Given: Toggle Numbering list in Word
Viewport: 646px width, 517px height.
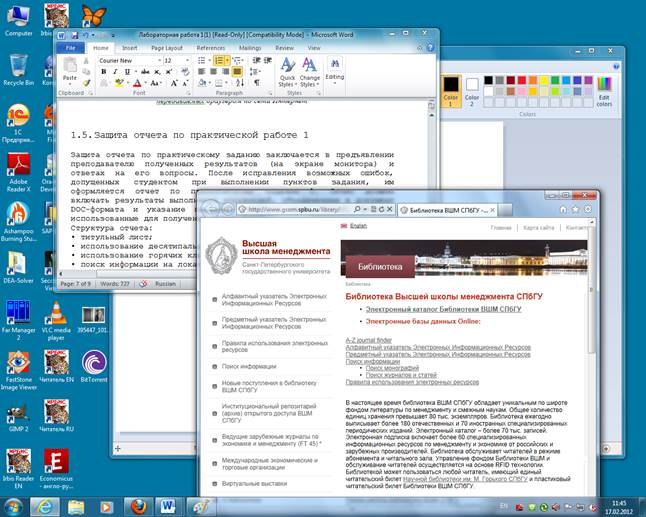Looking at the screenshot, I should click(x=219, y=61).
